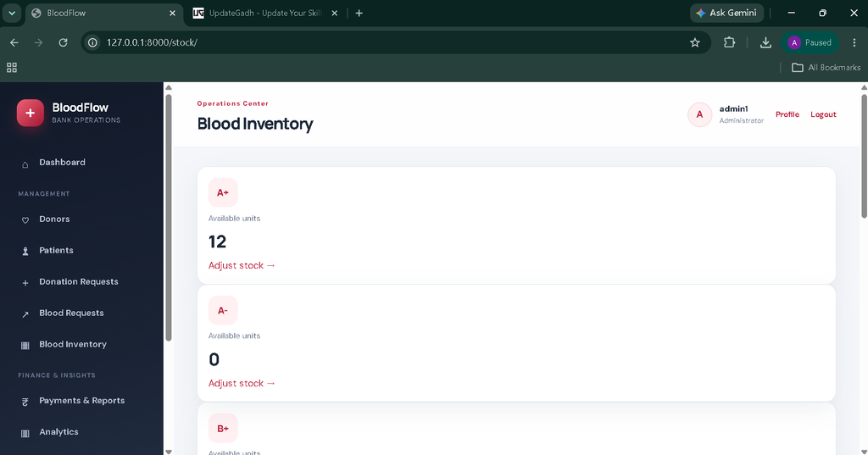The width and height of the screenshot is (868, 455).
Task: Click the Dashboard home icon in sidebar
Action: [25, 164]
